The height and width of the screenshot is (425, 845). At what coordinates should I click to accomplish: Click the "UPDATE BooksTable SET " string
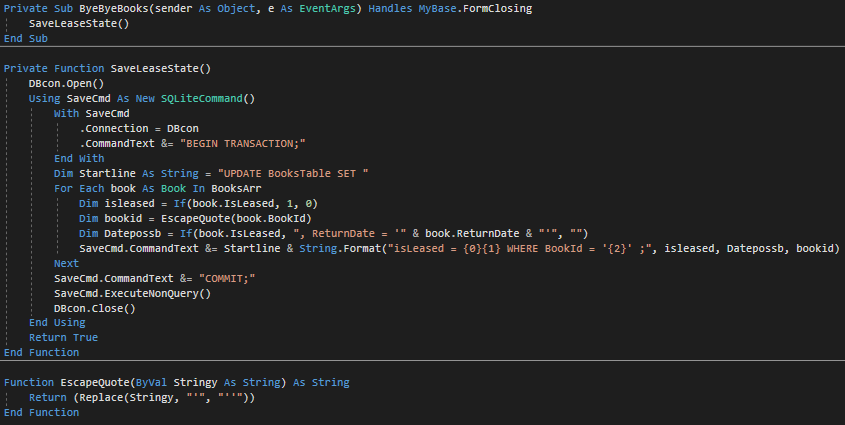click(x=293, y=173)
